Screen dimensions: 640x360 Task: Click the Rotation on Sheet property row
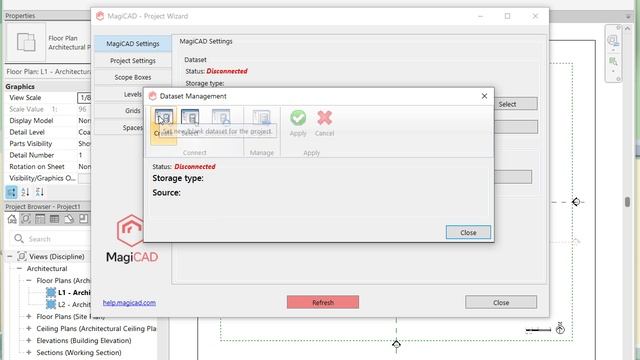click(47, 167)
